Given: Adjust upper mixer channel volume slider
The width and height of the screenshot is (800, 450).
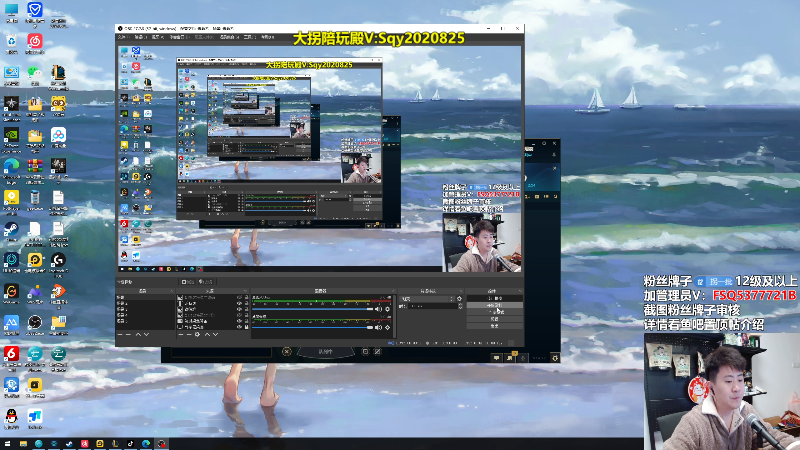Looking at the screenshot, I should 312,309.
